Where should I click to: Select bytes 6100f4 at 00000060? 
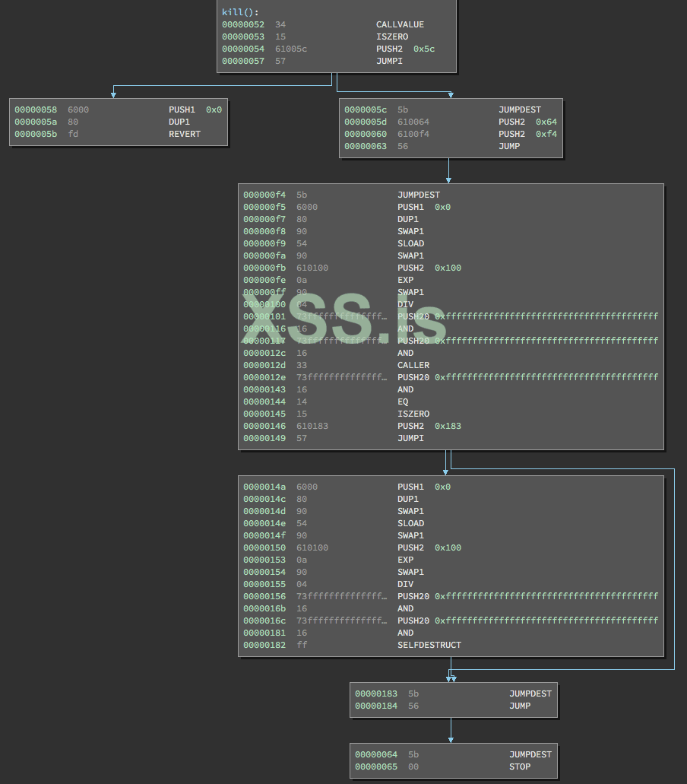click(x=413, y=134)
